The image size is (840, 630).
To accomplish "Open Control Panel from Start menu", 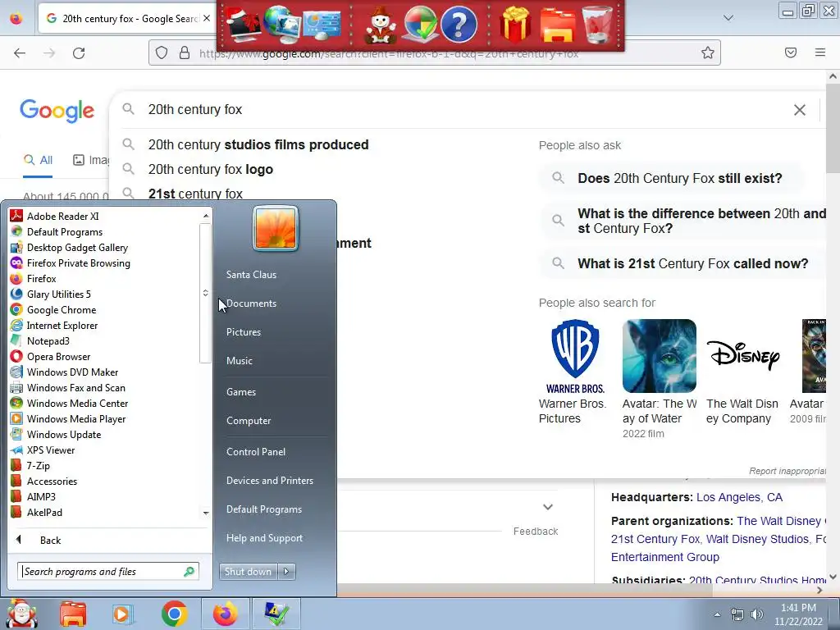I will coord(256,452).
